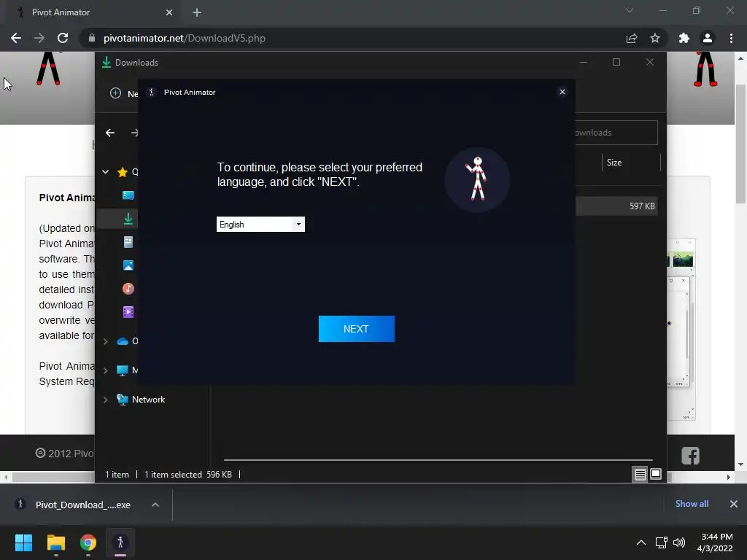
Task: Open the clock showing 3:44 PM
Action: 715,542
